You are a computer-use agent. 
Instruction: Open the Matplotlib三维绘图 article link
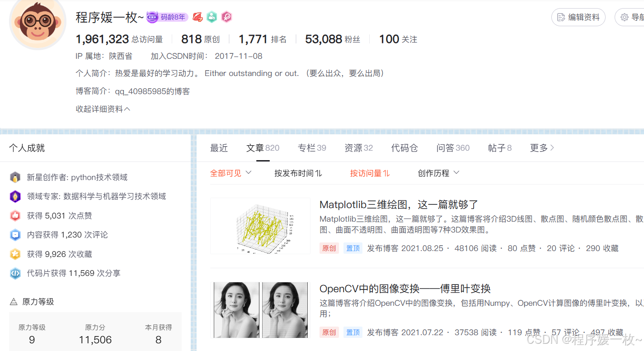point(400,205)
